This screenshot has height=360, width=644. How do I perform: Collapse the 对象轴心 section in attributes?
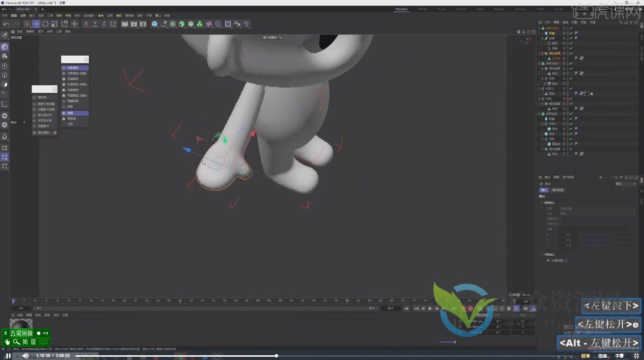point(542,254)
